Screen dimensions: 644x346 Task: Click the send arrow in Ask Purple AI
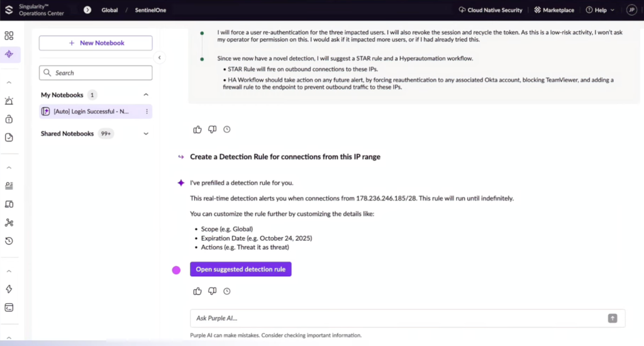[613, 318]
